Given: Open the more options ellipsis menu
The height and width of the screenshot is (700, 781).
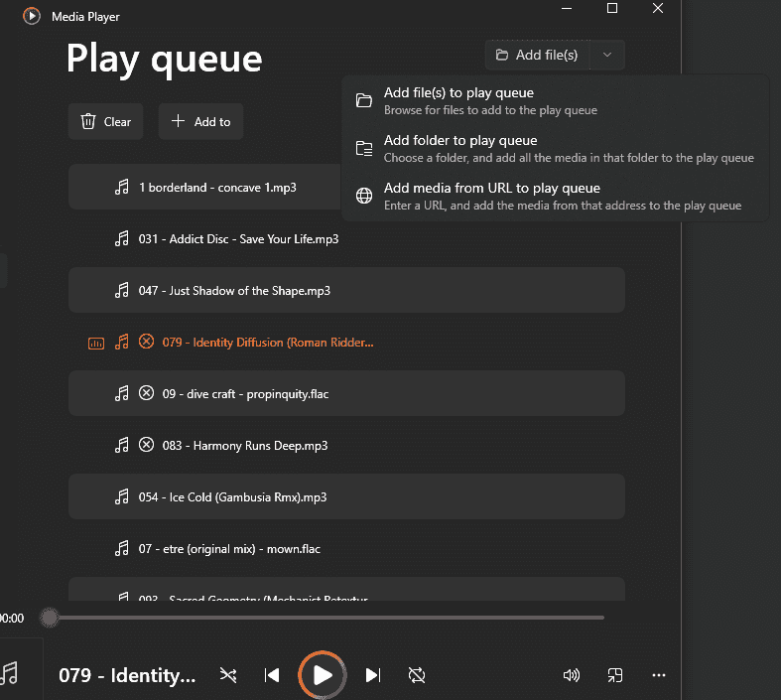Looking at the screenshot, I should tap(659, 675).
